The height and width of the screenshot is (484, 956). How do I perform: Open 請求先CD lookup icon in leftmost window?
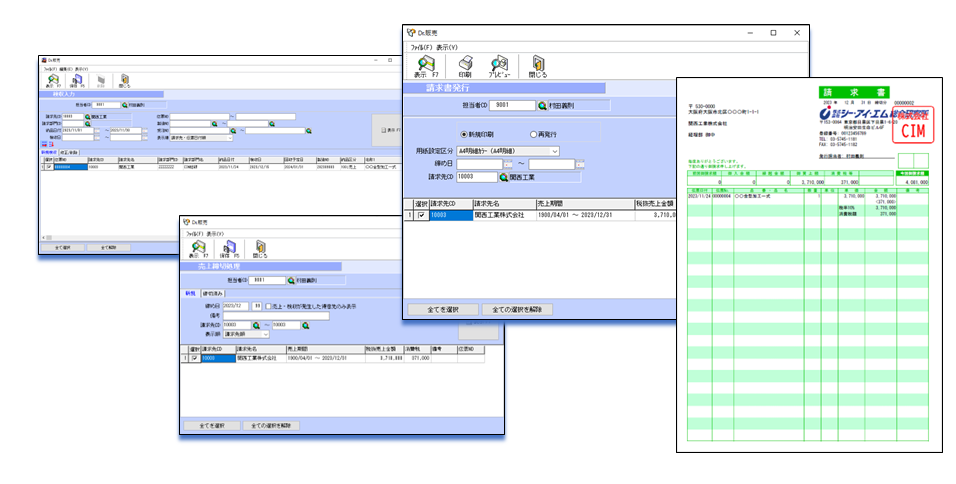click(87, 116)
